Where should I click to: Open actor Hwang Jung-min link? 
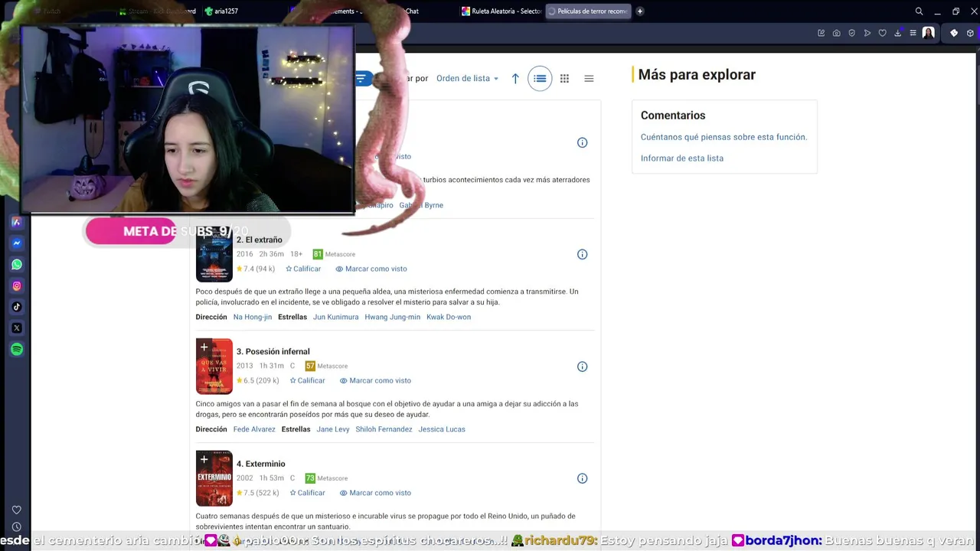click(x=392, y=317)
